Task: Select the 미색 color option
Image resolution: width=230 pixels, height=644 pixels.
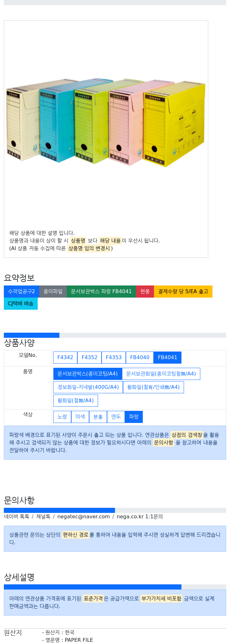Action: point(80,417)
